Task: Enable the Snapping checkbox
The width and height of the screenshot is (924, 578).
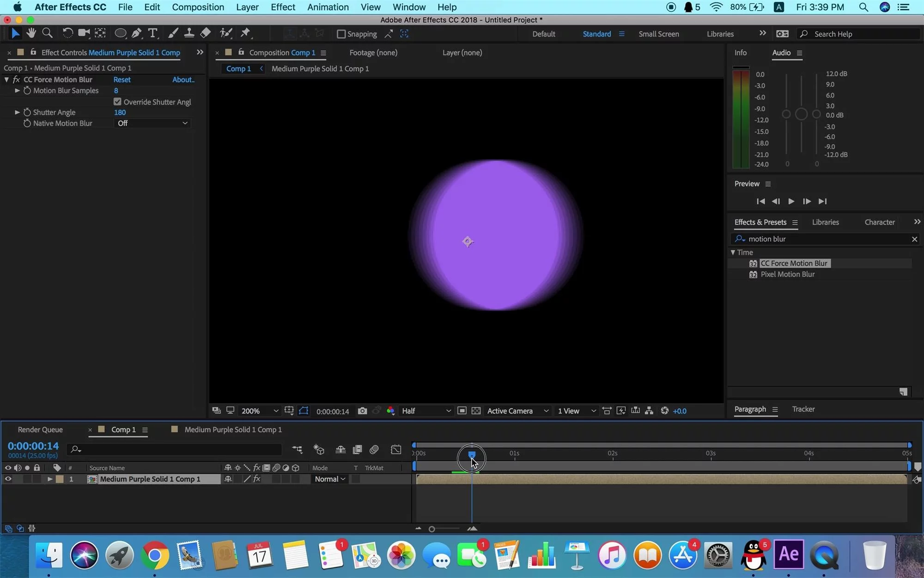Action: [x=341, y=34]
